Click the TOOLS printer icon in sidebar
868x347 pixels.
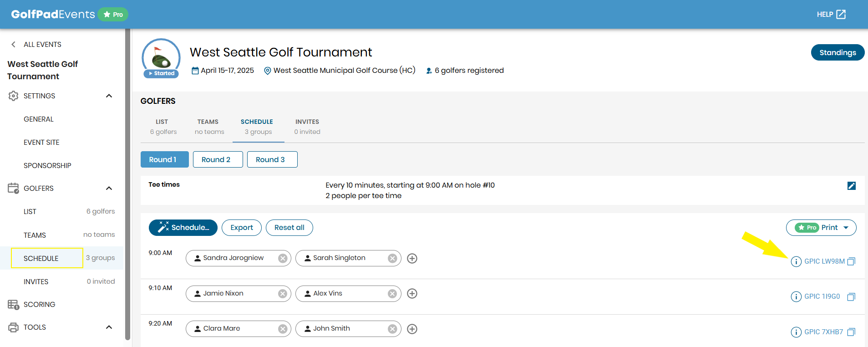point(13,327)
